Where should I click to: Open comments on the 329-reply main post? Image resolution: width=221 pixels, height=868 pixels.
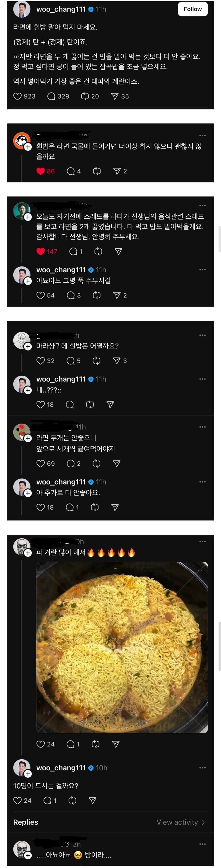coord(51,96)
